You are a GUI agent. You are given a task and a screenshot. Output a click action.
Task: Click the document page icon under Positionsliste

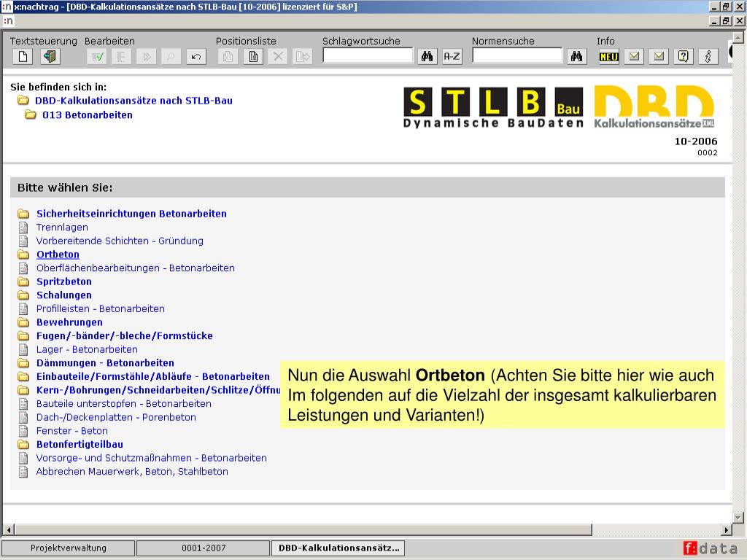click(x=253, y=57)
